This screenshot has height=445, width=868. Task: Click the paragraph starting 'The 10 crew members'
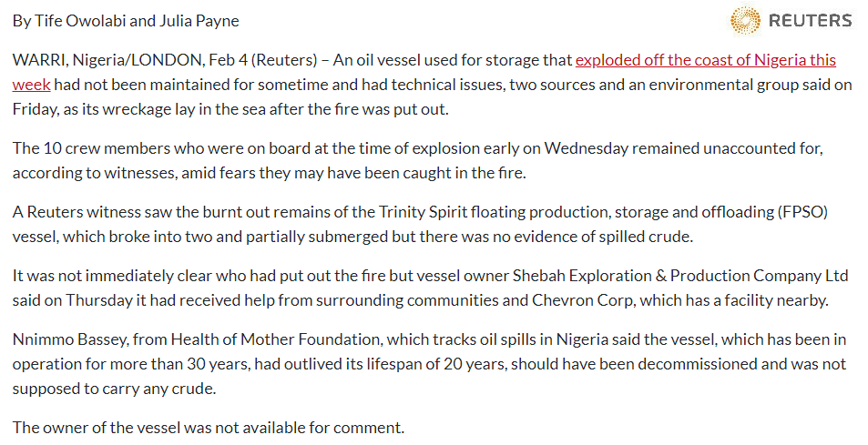[x=418, y=160]
